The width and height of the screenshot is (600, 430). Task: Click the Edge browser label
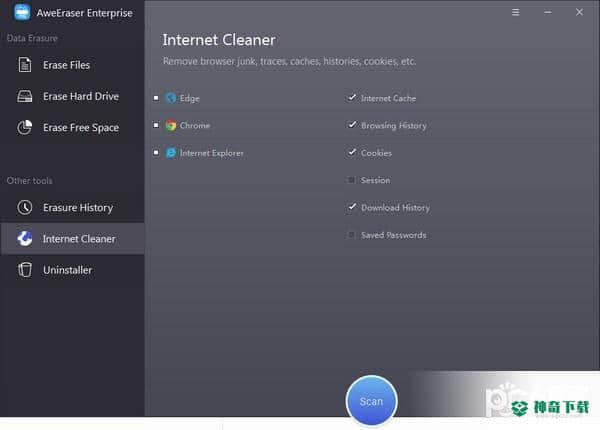click(x=189, y=98)
